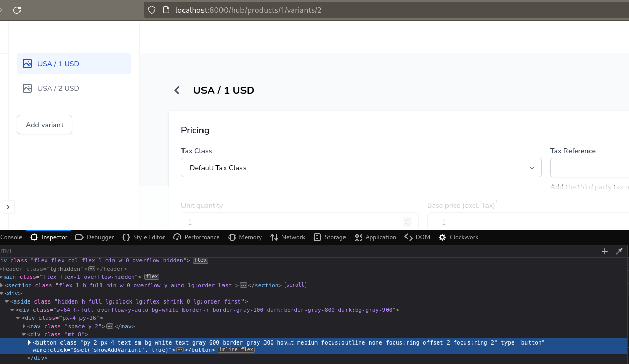Select the element picker tool in DevTools

point(619,251)
